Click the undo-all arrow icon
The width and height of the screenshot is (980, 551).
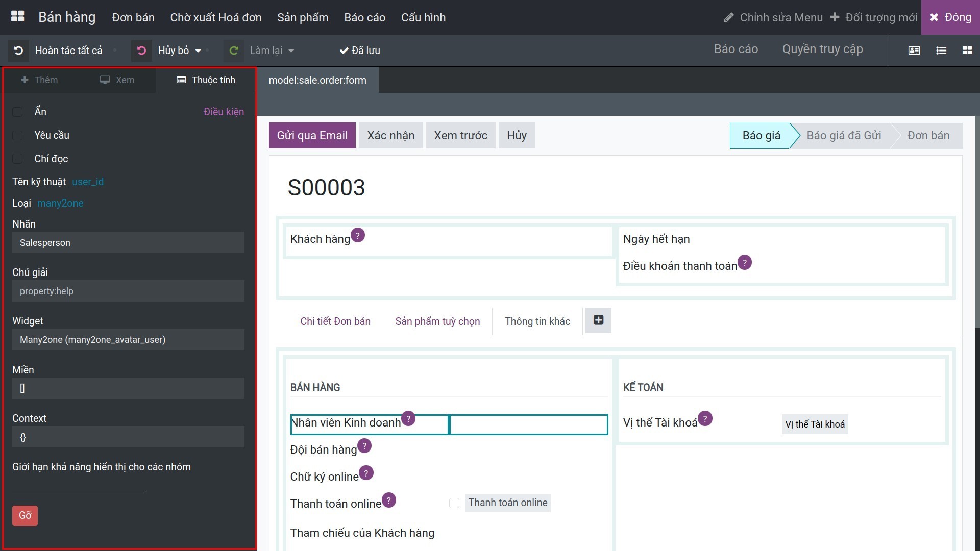coord(18,51)
